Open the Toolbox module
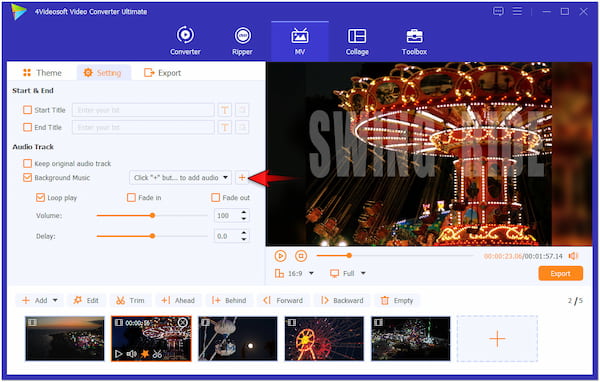 pyautogui.click(x=414, y=41)
